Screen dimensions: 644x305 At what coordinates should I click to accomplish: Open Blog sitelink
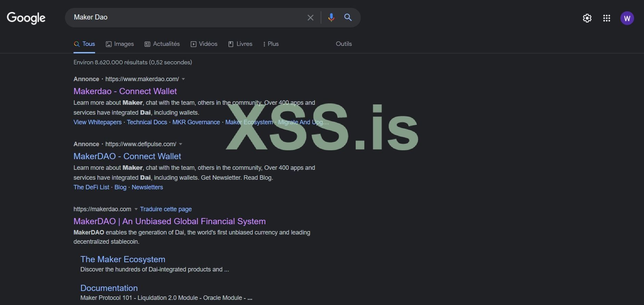[x=120, y=187]
